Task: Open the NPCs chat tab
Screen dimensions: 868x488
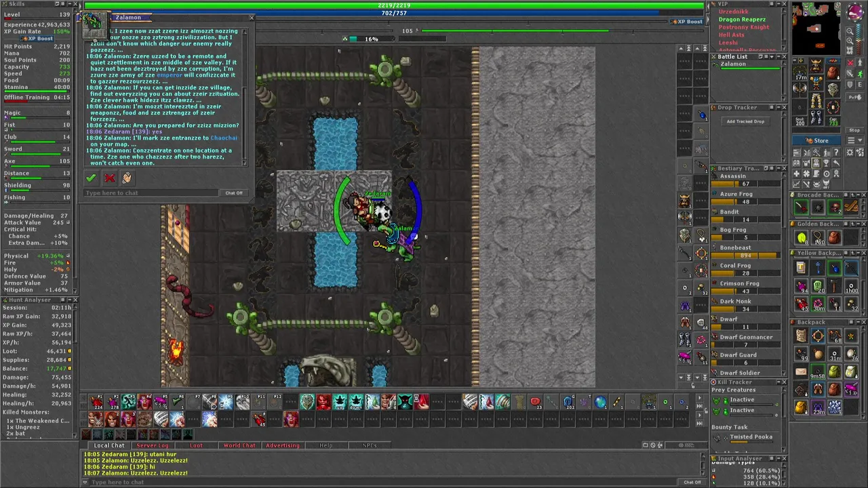Action: (x=370, y=445)
